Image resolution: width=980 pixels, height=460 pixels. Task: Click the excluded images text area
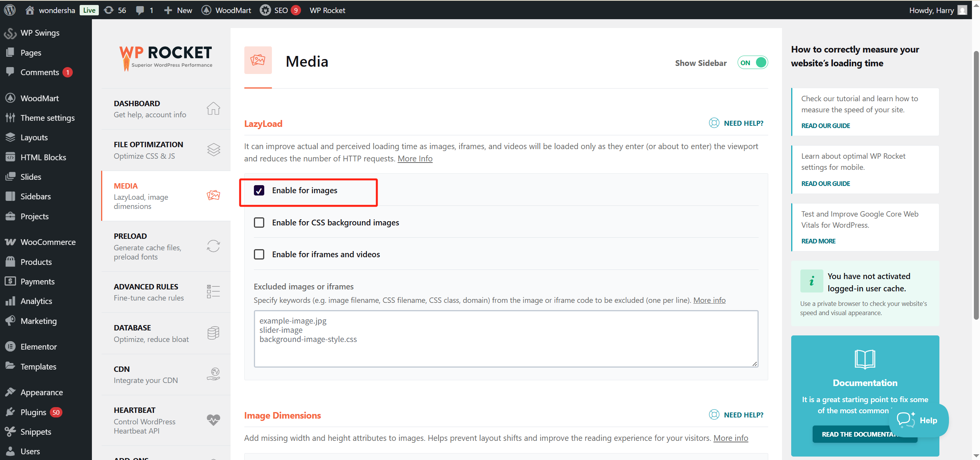tap(506, 338)
